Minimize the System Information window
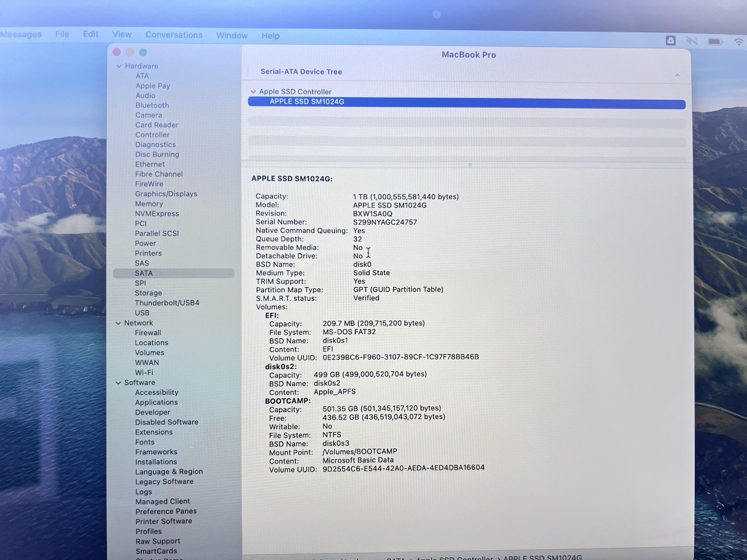Screen dimensions: 747x560 click(x=130, y=52)
